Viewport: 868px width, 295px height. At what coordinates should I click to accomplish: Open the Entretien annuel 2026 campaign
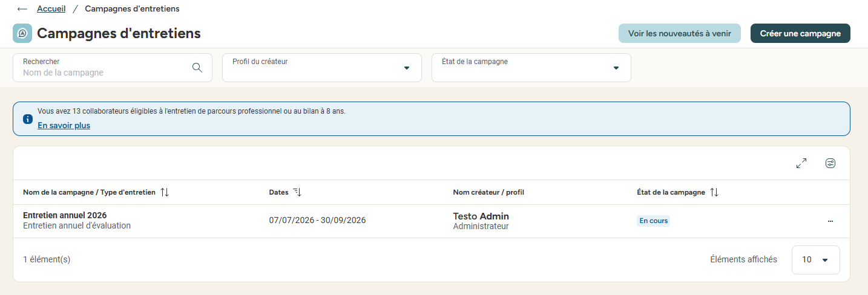pyautogui.click(x=65, y=215)
